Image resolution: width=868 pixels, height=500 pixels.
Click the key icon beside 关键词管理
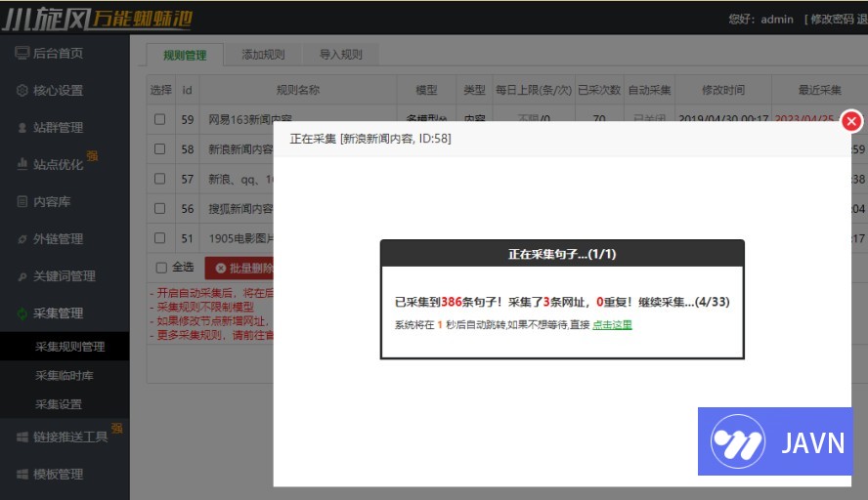point(22,276)
